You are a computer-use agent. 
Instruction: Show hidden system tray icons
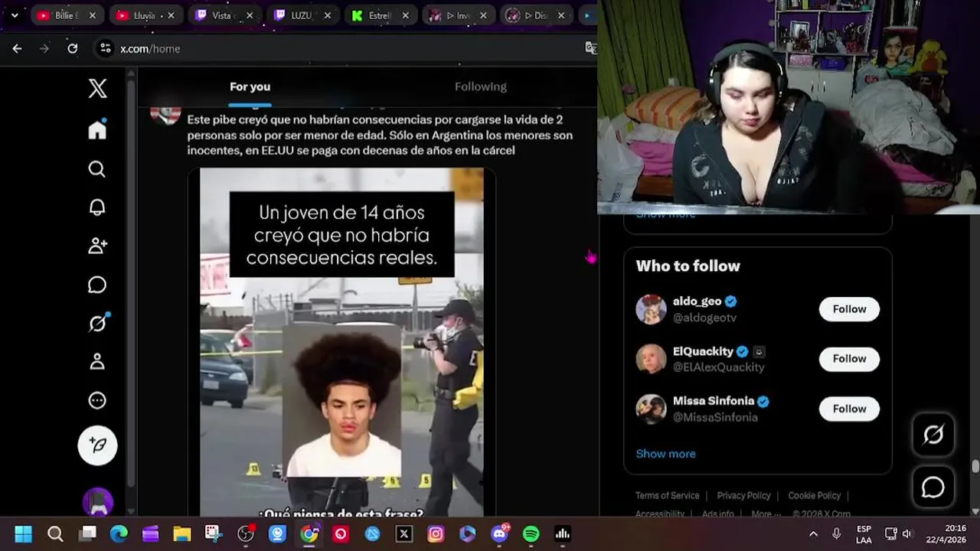pos(813,534)
